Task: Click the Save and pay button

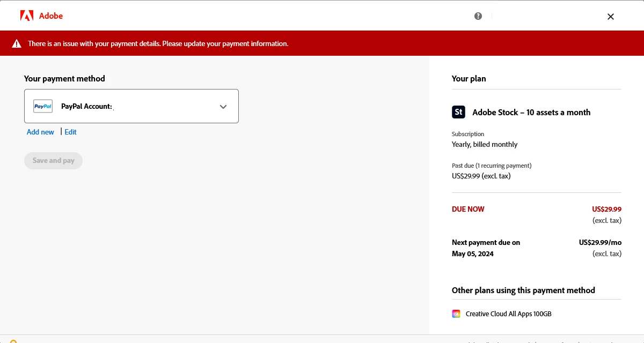Action: click(53, 161)
